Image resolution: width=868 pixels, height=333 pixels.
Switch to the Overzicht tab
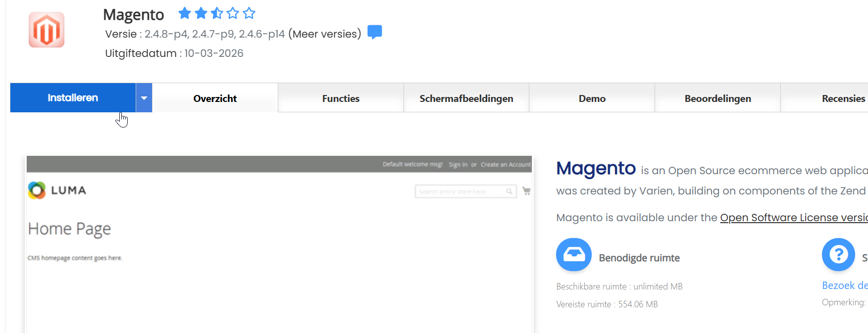tap(215, 98)
